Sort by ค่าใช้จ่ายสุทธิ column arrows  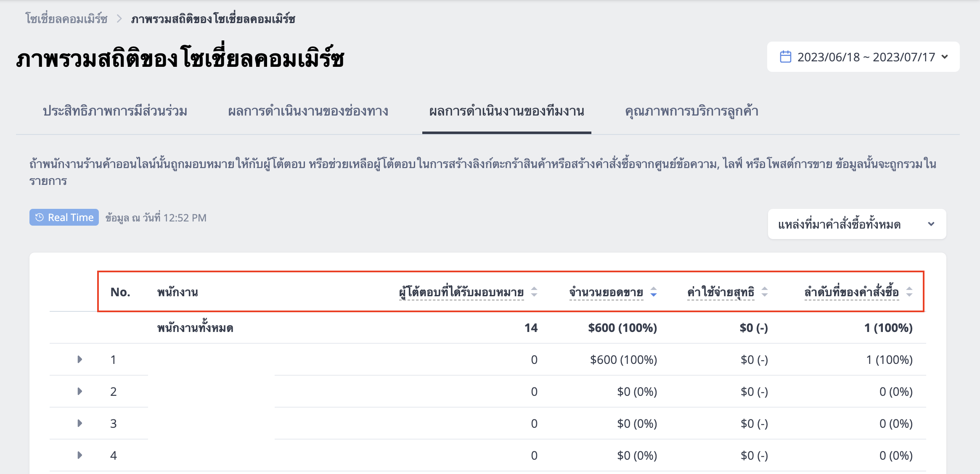pyautogui.click(x=765, y=292)
